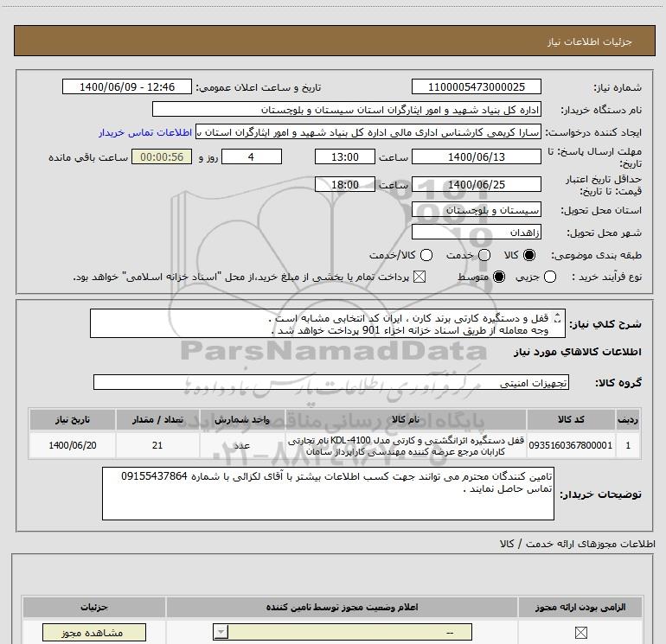Click the تعداد / مقدار column header
Image resolution: width=666 pixels, height=644 pixels.
[157, 419]
